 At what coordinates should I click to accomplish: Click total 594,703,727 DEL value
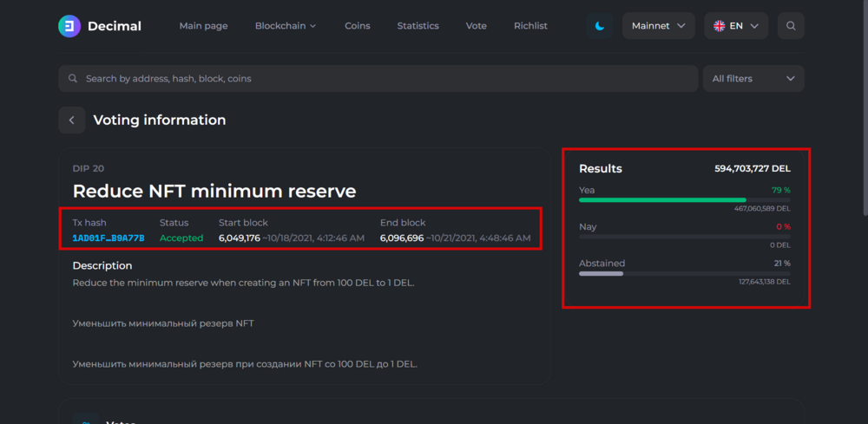coord(753,168)
